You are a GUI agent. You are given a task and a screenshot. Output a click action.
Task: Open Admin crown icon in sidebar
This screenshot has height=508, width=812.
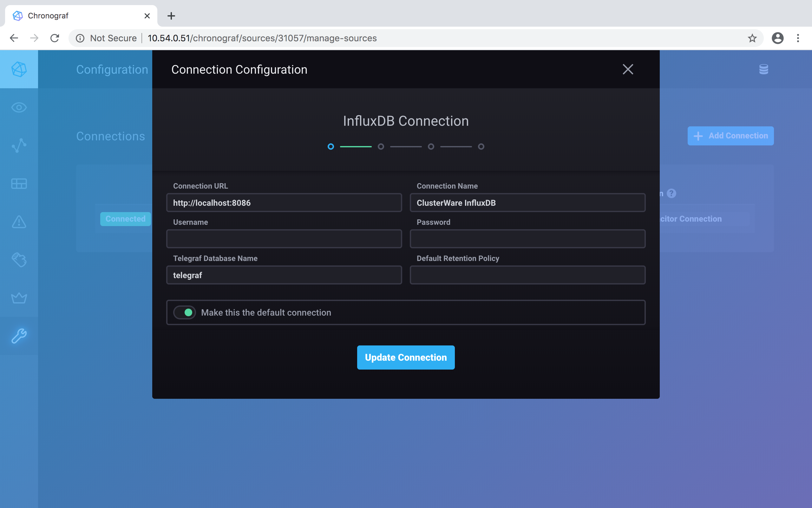19,298
